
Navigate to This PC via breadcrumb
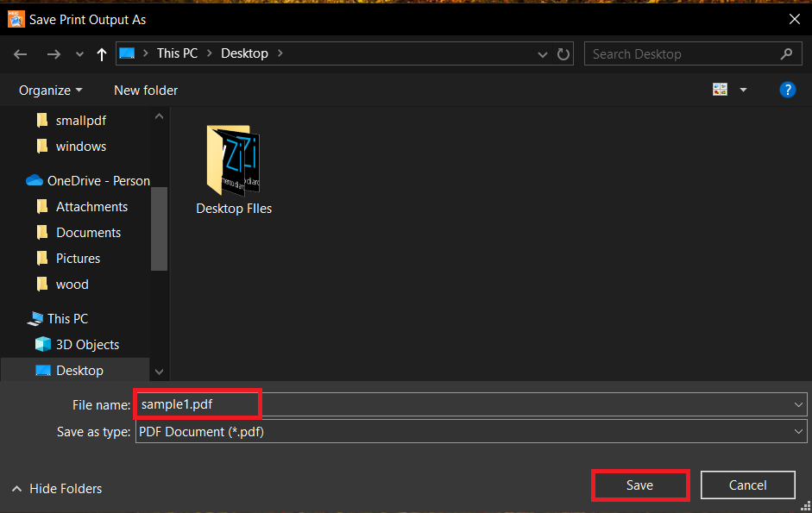click(x=177, y=53)
